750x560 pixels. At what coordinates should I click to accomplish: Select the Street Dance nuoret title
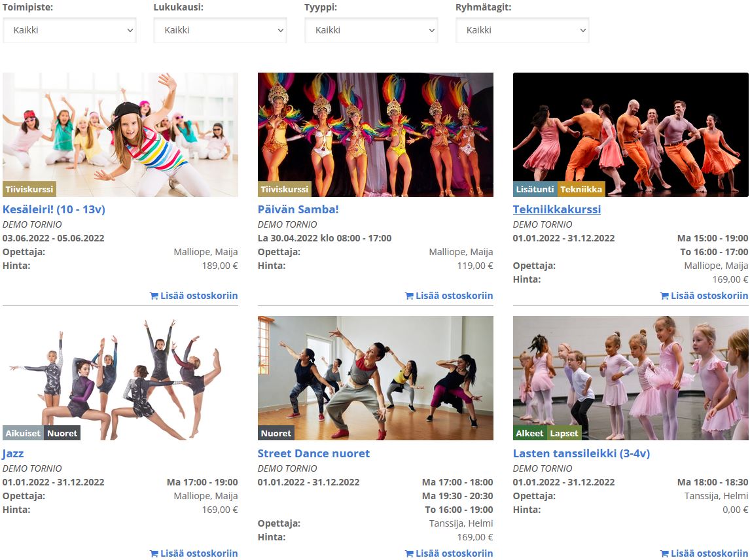(x=313, y=453)
